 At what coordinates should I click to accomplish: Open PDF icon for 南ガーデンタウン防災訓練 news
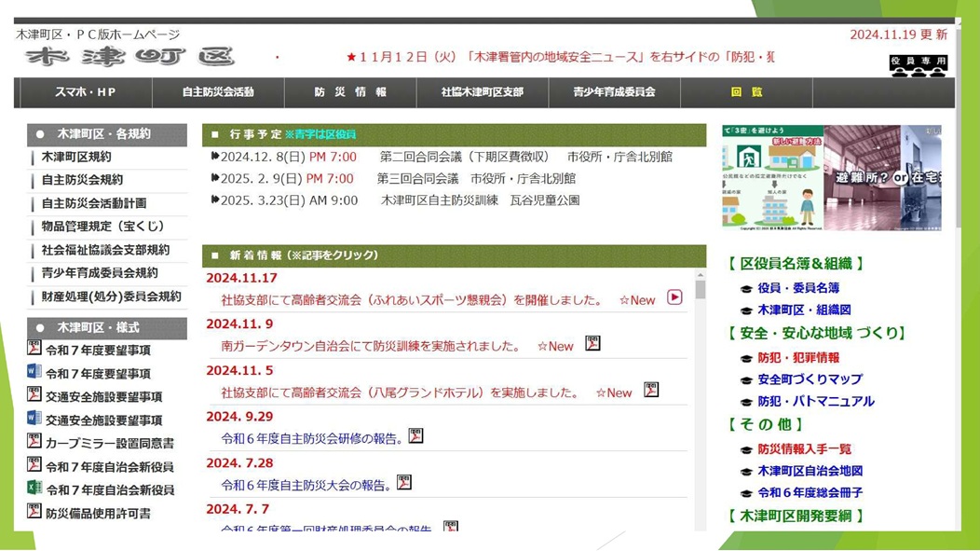592,344
